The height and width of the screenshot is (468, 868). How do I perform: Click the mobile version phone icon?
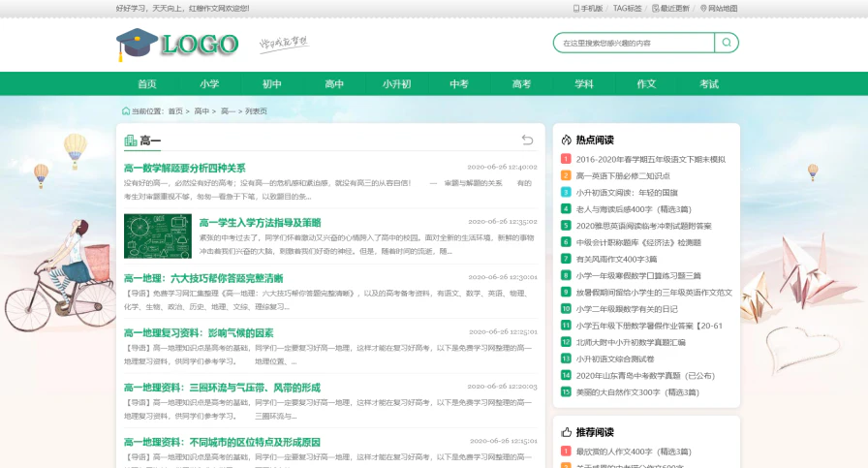pyautogui.click(x=575, y=9)
